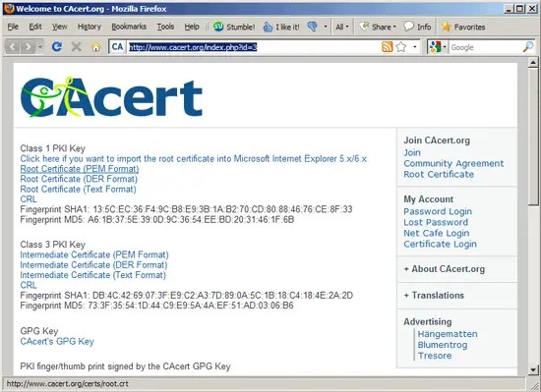Screen dimensions: 541x392
Task: Click the Class 1 Fingerprint SHA1 text
Action: pos(186,209)
